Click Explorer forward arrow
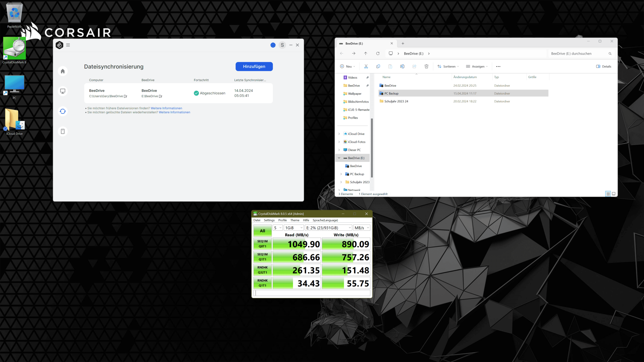The width and height of the screenshot is (644, 362). (353, 54)
